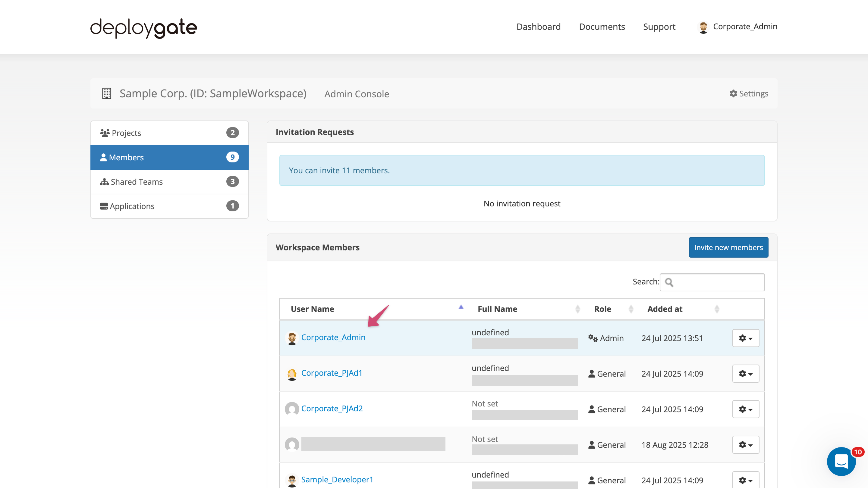The height and width of the screenshot is (489, 868).
Task: Open the Admin Console link
Action: [x=357, y=94]
